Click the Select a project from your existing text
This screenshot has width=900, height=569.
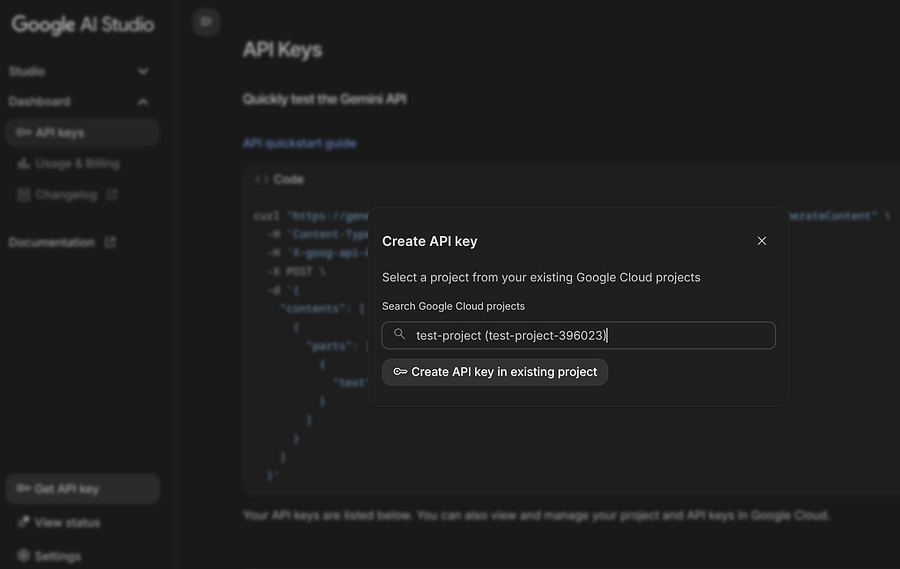pos(541,277)
